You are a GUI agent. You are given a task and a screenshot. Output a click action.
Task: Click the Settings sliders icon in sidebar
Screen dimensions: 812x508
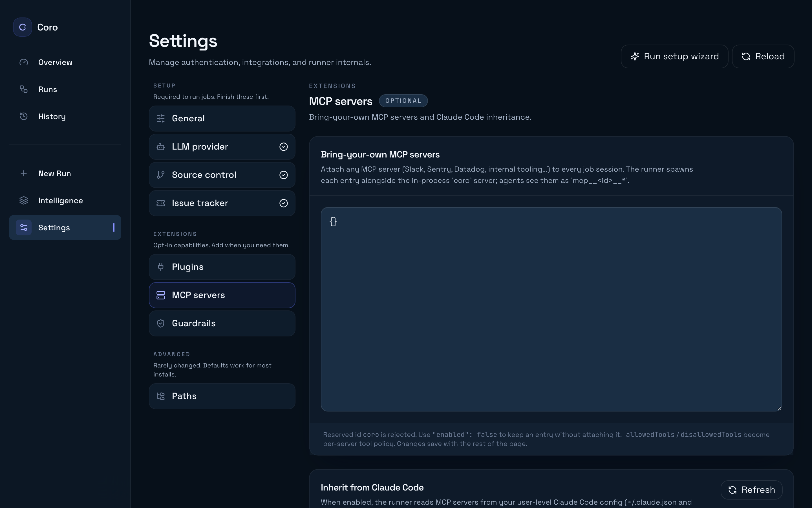[x=23, y=227]
